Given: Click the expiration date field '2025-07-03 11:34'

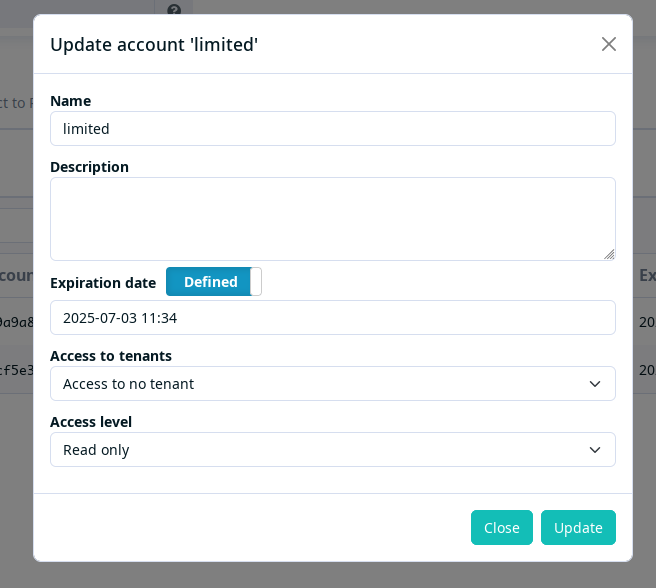Looking at the screenshot, I should (x=333, y=318).
